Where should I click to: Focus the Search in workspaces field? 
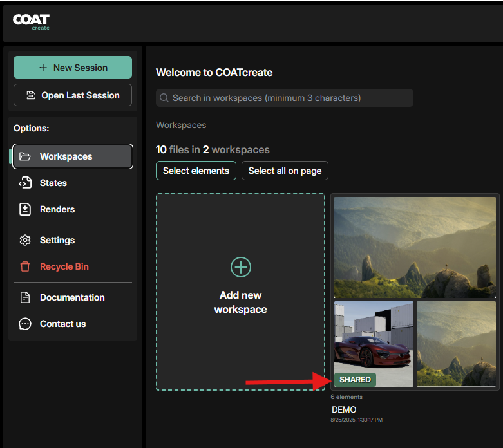[x=285, y=98]
